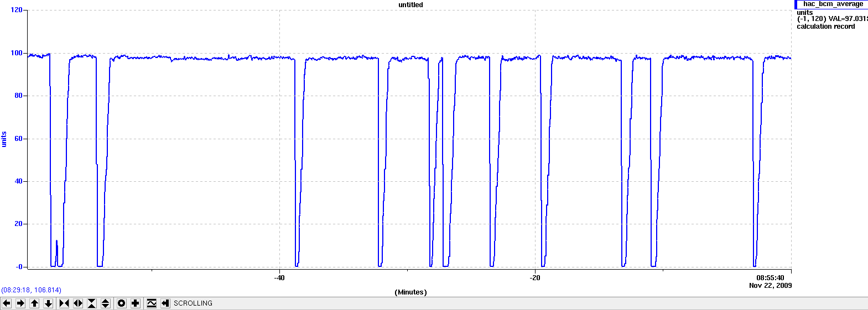Shift the plot up with the up arrow
Image resolution: width=868 pixels, height=310 pixels.
click(x=34, y=303)
